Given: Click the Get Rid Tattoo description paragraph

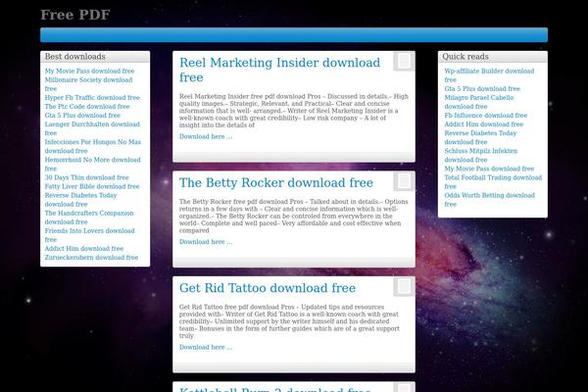Looking at the screenshot, I should click(289, 321).
